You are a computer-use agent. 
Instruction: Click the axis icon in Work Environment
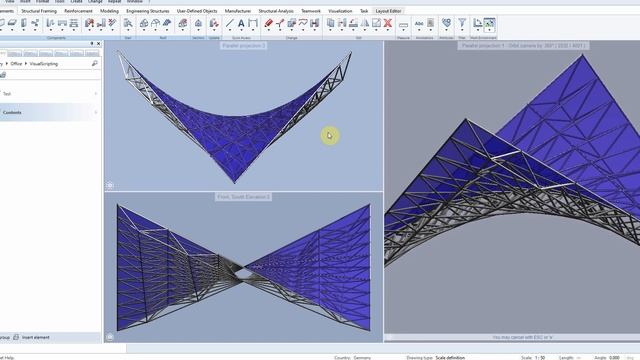(x=477, y=23)
